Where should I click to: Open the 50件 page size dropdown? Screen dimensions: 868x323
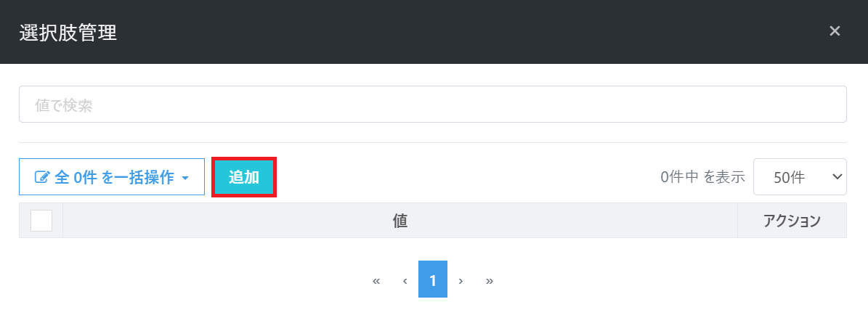pos(800,177)
